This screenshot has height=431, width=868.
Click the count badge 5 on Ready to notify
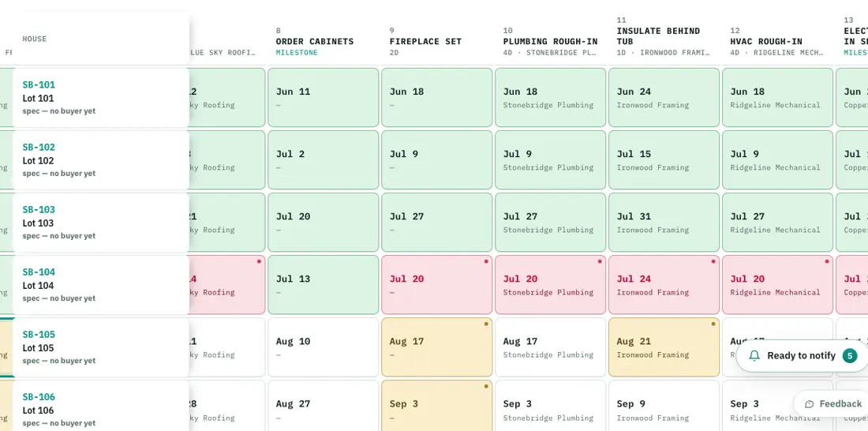(850, 356)
